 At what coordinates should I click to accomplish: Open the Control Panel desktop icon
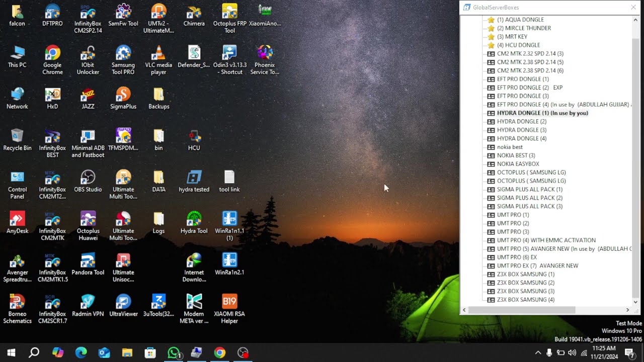(17, 185)
